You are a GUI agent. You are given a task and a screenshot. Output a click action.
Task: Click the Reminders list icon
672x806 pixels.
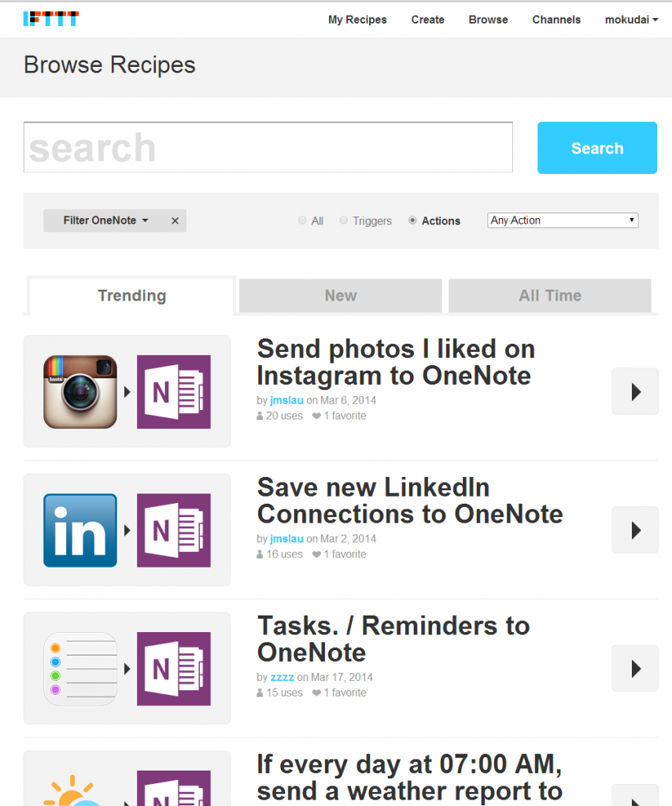point(80,669)
